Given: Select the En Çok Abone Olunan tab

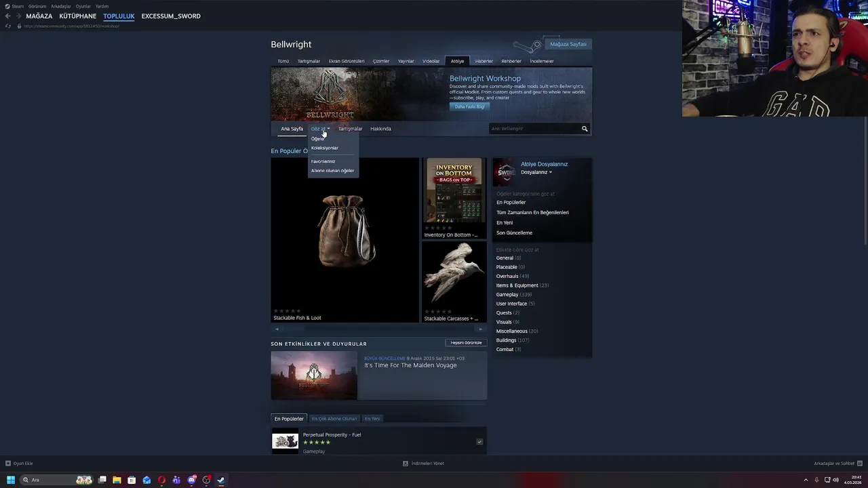Looking at the screenshot, I should (334, 419).
